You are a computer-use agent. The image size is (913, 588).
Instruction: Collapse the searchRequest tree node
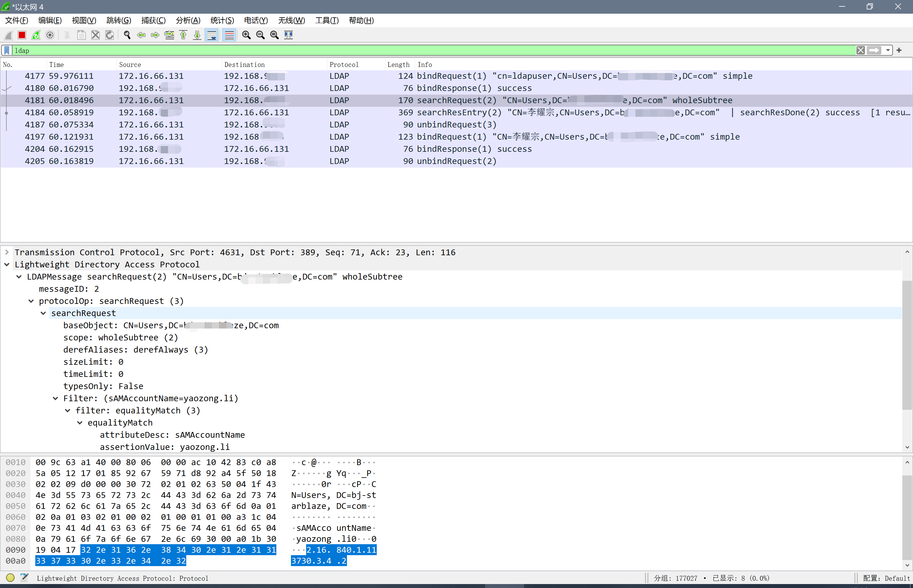43,314
